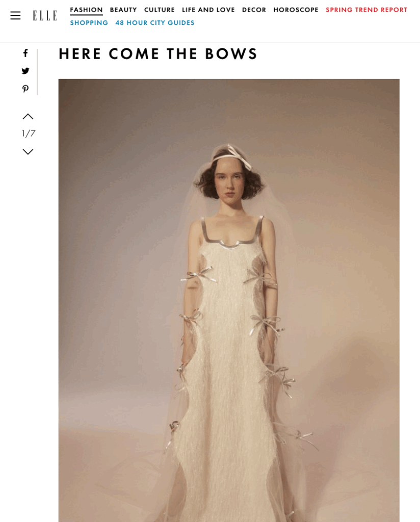Advance to next slide with down chevron

pyautogui.click(x=28, y=151)
